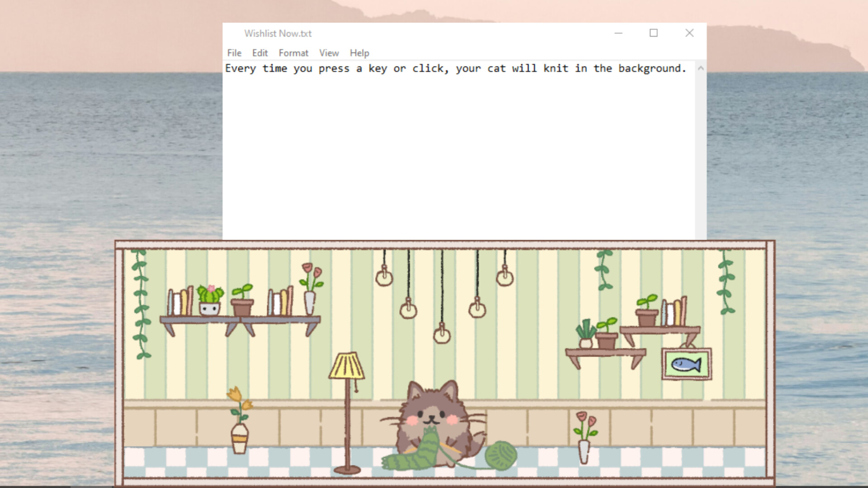Open the Format menu
This screenshot has width=868, height=488.
pos(293,53)
